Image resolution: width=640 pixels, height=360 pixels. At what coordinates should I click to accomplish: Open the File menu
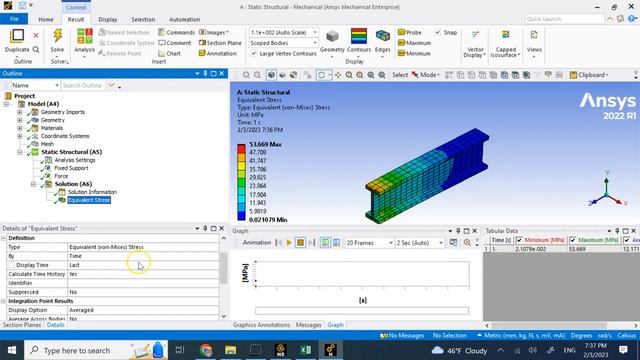[14, 19]
